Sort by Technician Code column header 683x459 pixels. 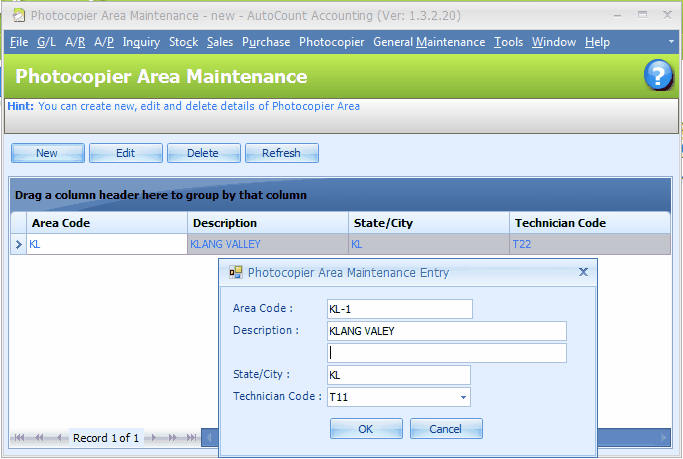(x=590, y=223)
